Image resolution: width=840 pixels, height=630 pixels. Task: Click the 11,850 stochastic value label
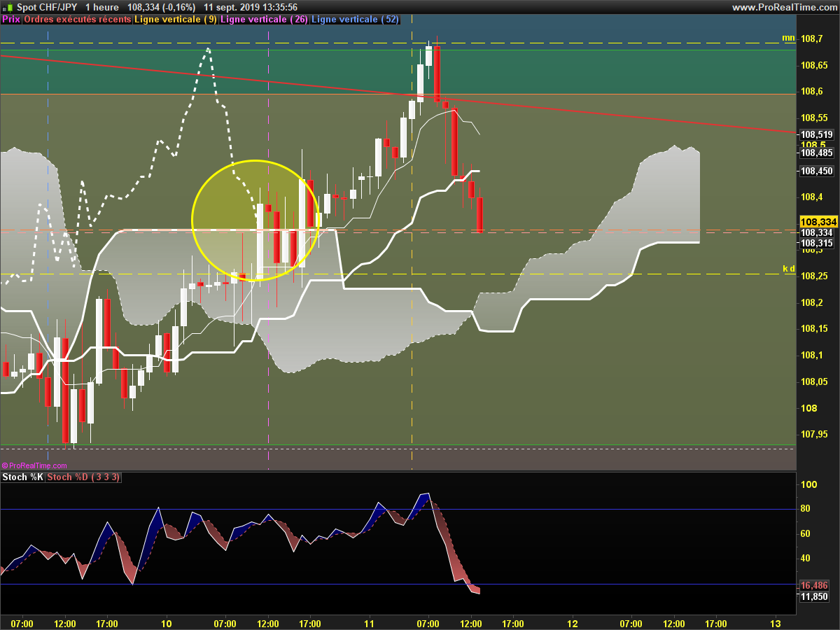814,597
